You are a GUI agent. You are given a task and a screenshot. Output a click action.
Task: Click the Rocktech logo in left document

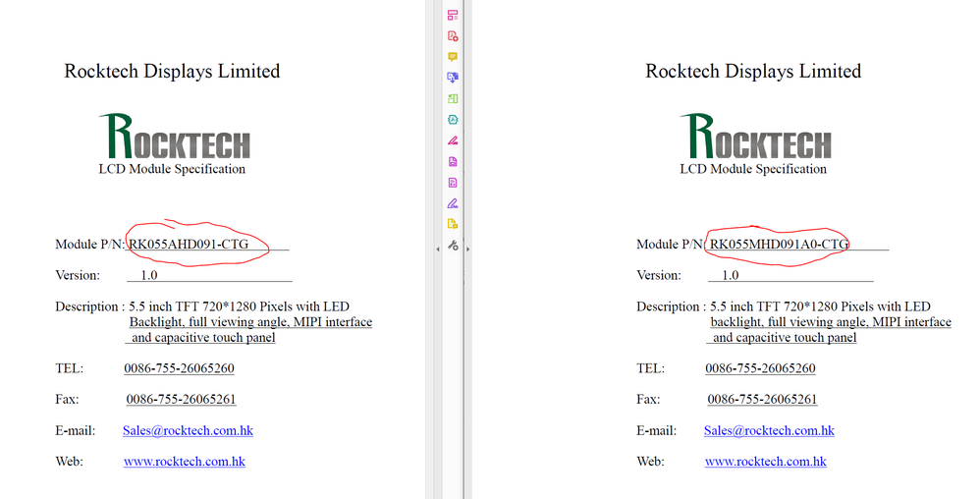coord(175,136)
